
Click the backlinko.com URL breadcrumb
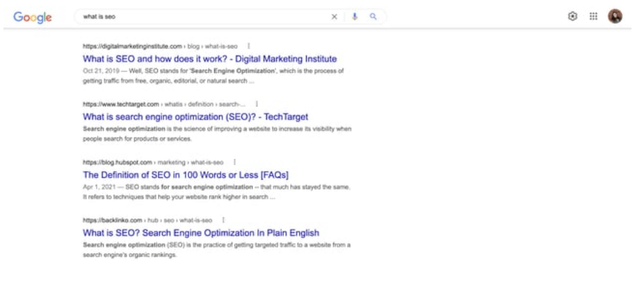(147, 220)
